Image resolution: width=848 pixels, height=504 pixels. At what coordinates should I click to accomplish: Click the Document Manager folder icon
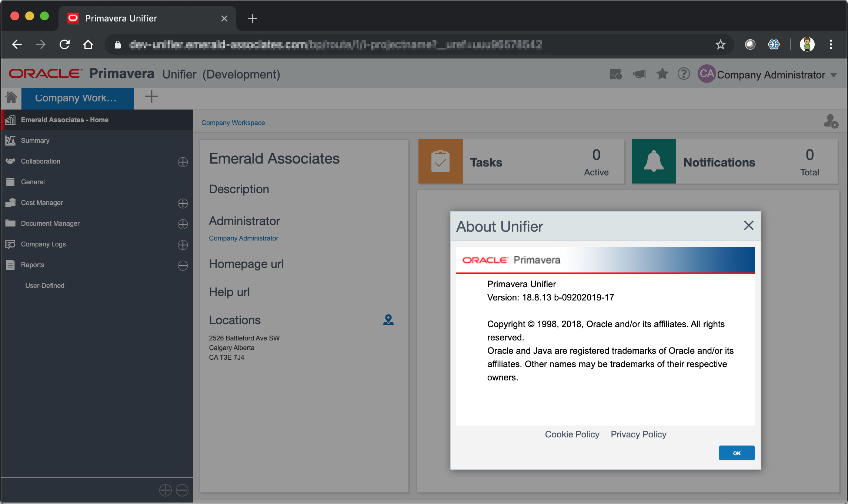pos(10,223)
